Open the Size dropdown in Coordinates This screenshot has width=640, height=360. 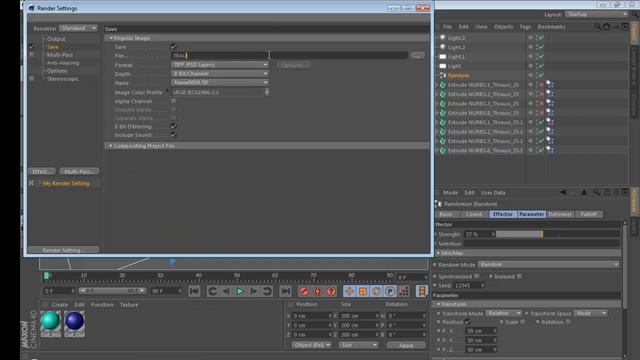point(358,345)
